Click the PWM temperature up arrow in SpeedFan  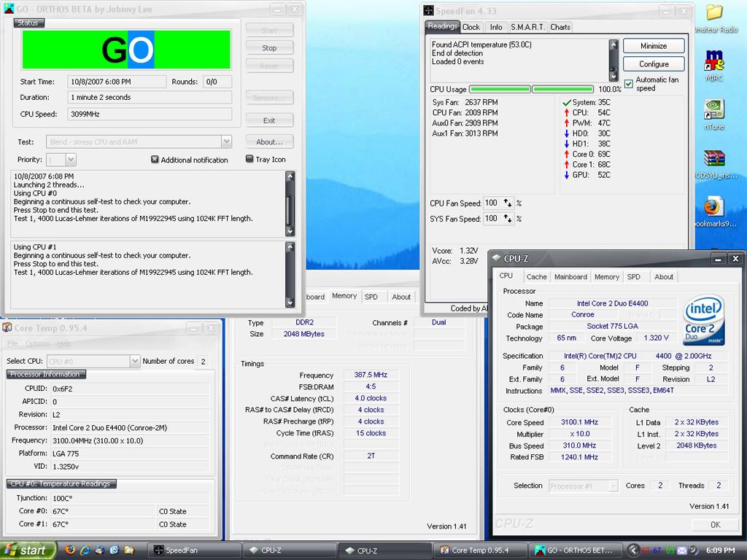click(x=566, y=122)
